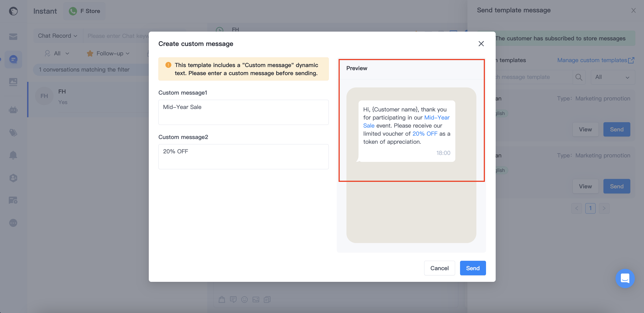Select the F Store channel tab
Viewport: 644px width, 313px height.
point(84,11)
